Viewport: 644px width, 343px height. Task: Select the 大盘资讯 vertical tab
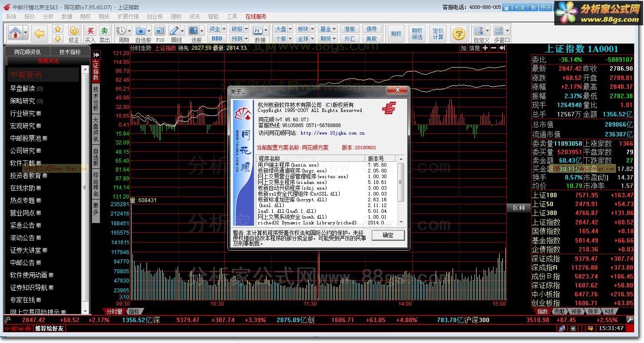click(96, 129)
